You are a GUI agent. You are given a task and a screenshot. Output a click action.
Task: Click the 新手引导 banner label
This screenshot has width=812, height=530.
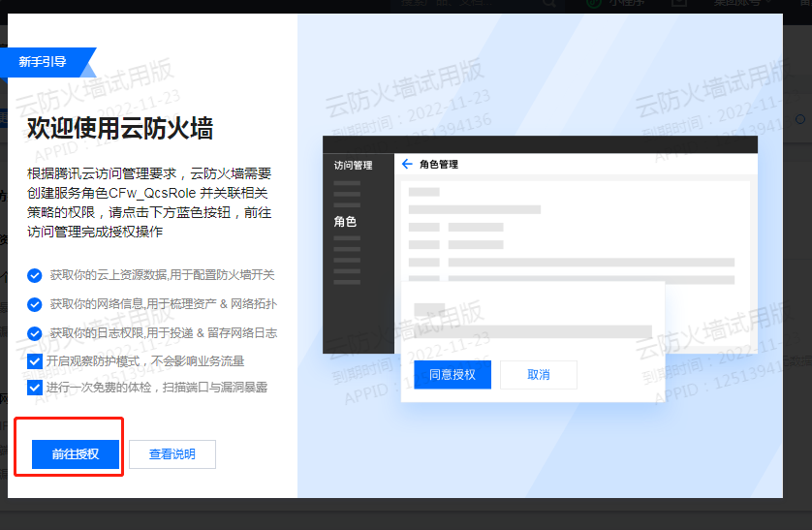[43, 62]
